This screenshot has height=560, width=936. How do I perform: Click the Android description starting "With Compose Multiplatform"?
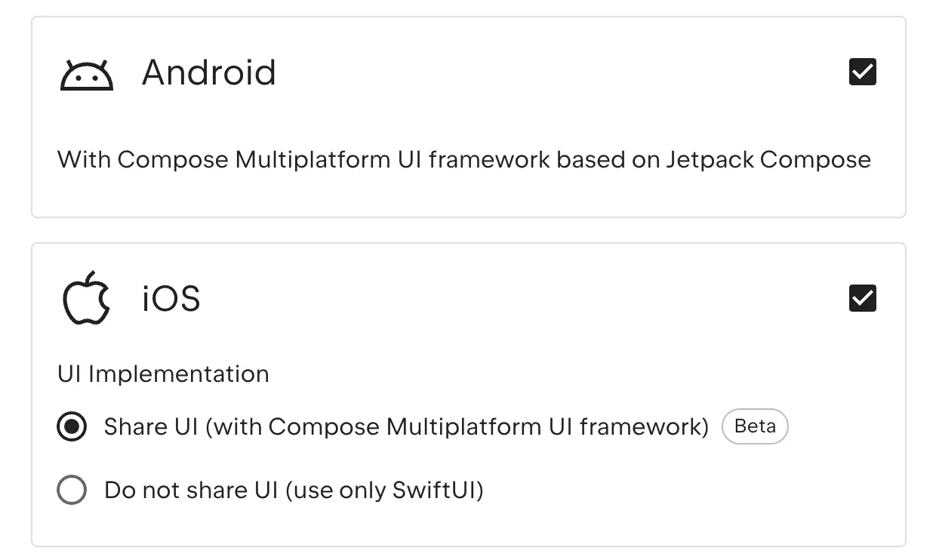point(463,160)
